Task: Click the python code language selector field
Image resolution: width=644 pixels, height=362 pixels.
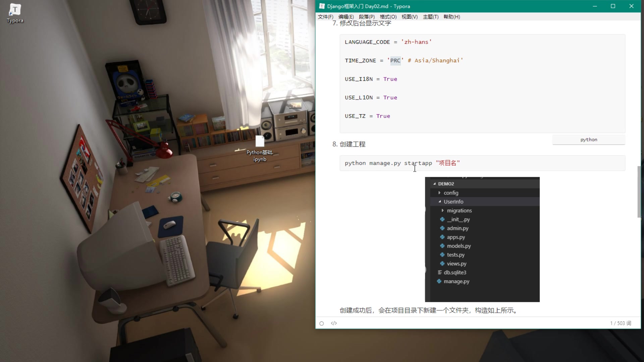Action: pos(589,140)
